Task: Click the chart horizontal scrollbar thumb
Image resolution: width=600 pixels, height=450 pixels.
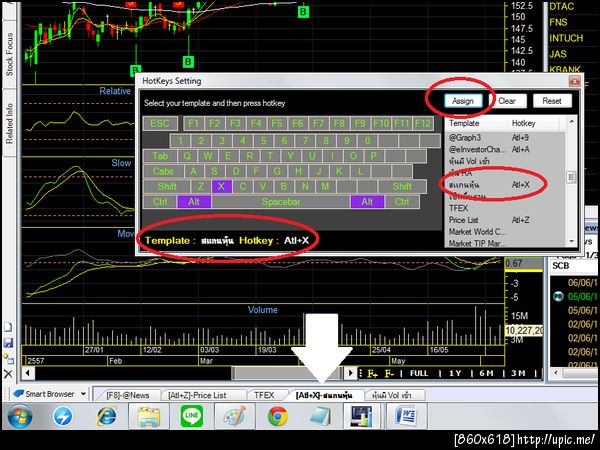Action: [287, 373]
